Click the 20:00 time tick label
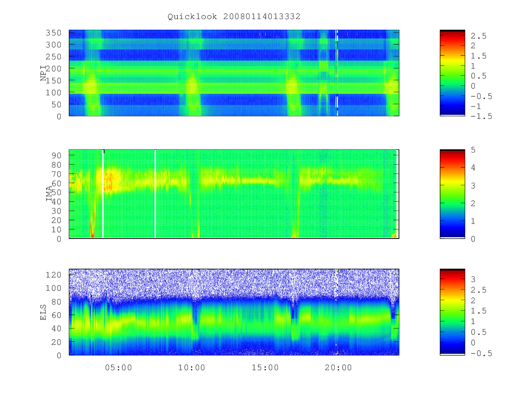532x399 pixels. tap(338, 368)
